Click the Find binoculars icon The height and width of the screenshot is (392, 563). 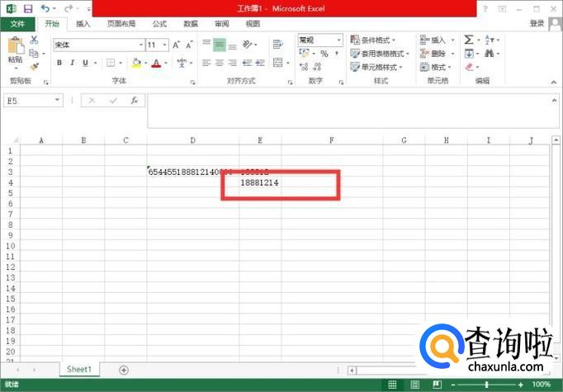click(x=489, y=54)
